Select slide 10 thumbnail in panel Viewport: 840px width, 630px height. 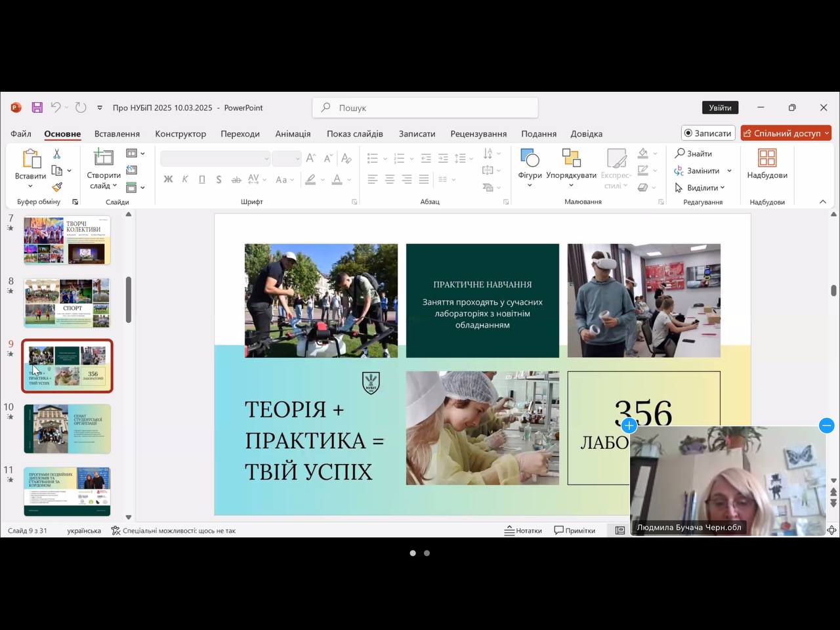tap(67, 429)
